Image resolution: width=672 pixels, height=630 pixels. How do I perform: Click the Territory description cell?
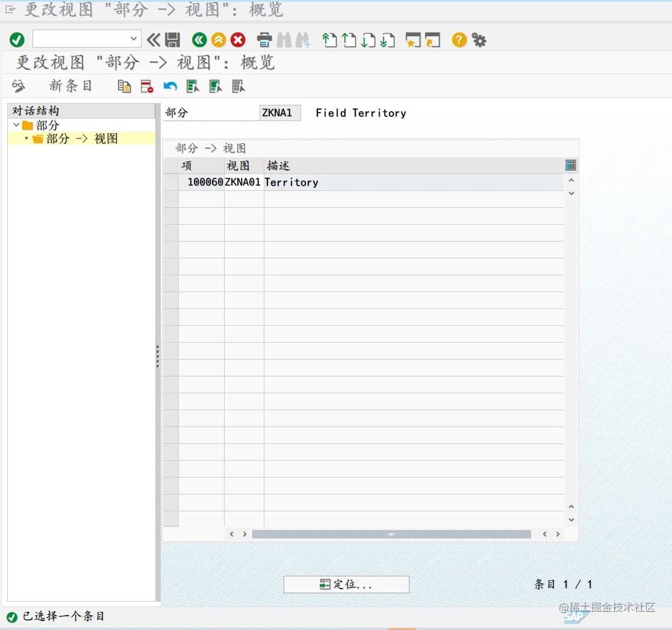tap(414, 182)
